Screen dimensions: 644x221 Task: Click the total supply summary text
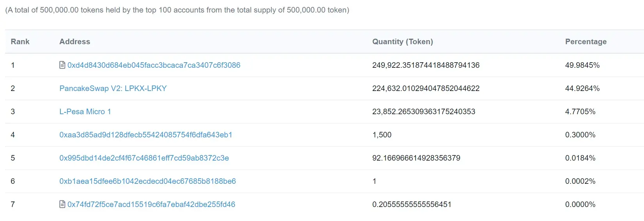tap(177, 10)
